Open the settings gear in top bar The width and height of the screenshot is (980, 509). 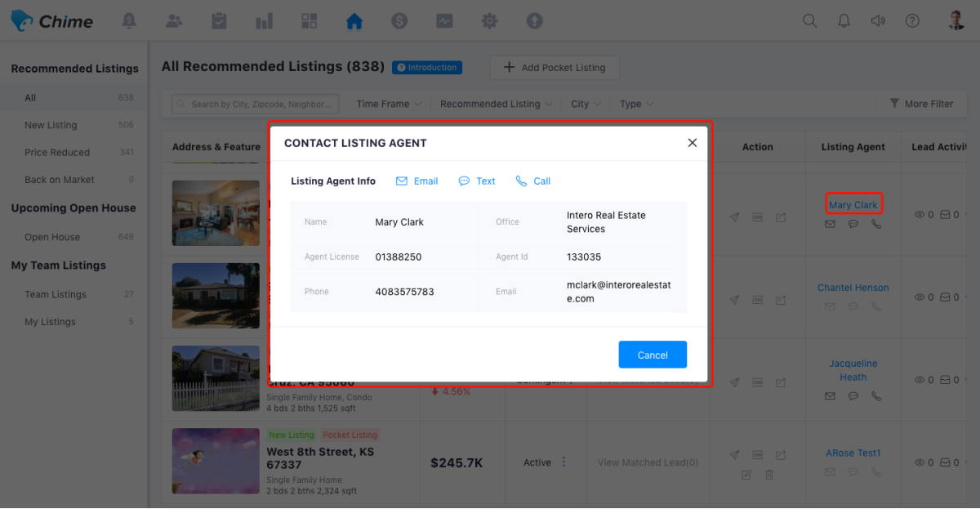click(x=489, y=21)
